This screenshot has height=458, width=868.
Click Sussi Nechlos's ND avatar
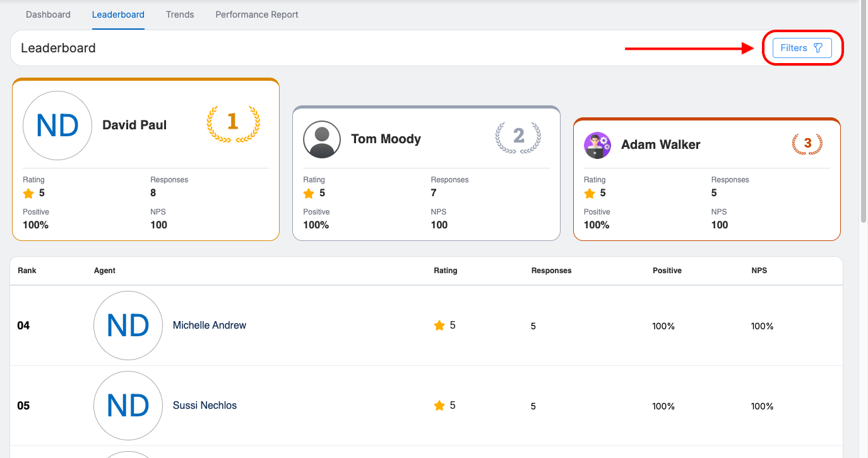[128, 406]
